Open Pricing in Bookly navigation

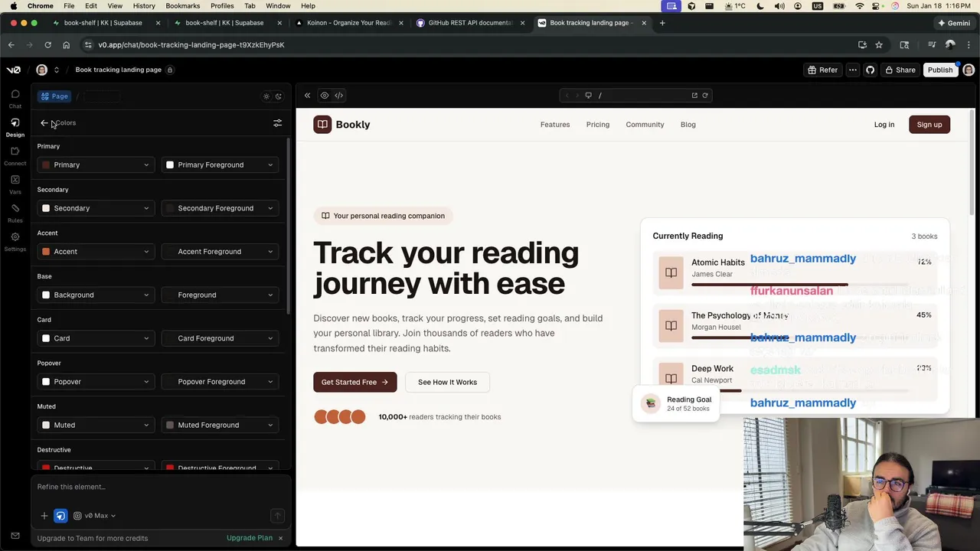pos(598,124)
